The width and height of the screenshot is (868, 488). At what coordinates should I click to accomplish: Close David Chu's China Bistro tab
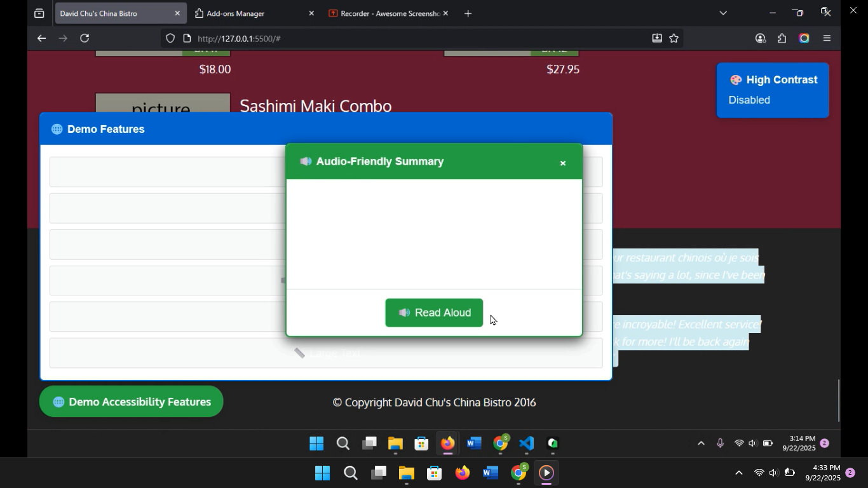177,13
